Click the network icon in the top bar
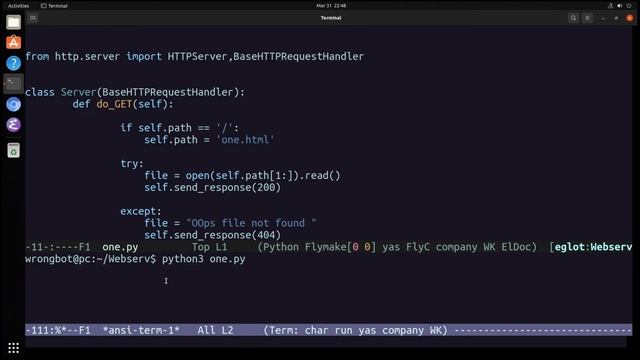This screenshot has height=360, width=640. [610, 6]
